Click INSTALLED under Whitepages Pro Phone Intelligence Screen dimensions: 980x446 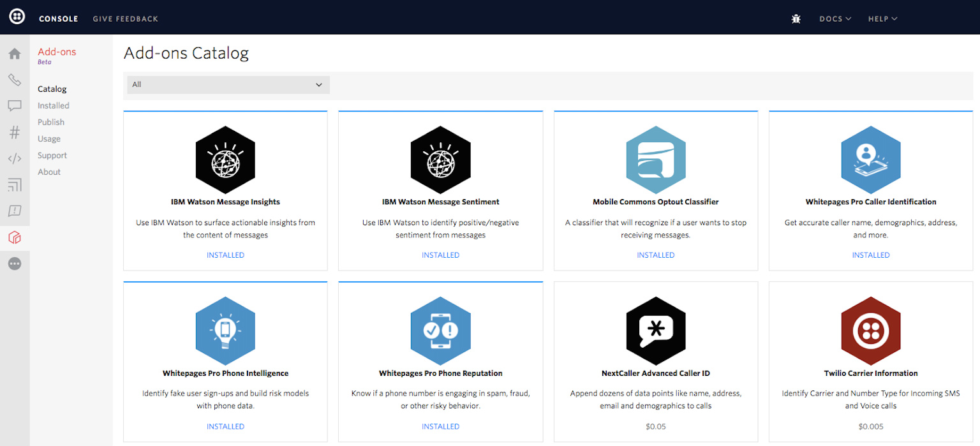225,427
